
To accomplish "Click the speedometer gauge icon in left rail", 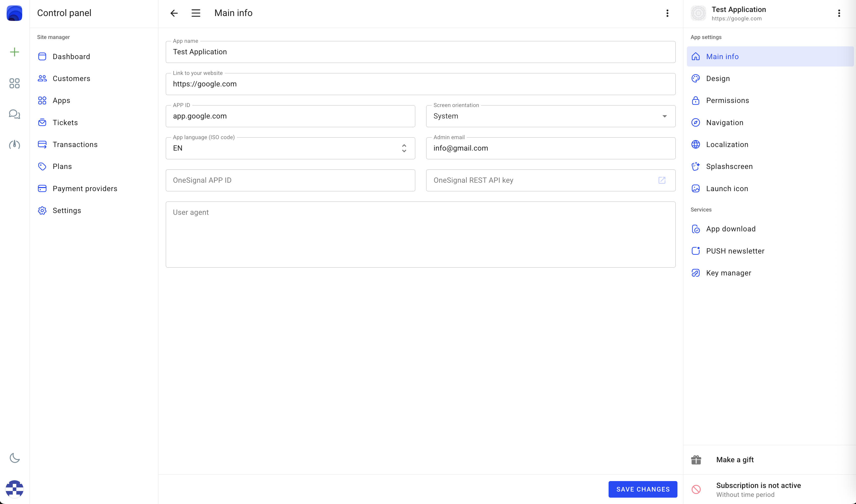I will coord(14,145).
